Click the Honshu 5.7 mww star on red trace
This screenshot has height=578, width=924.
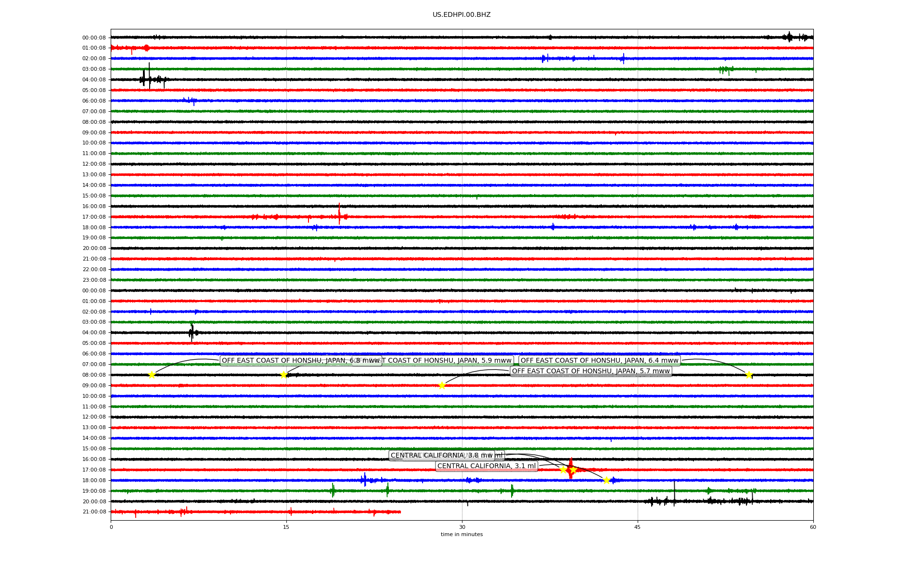pos(442,385)
